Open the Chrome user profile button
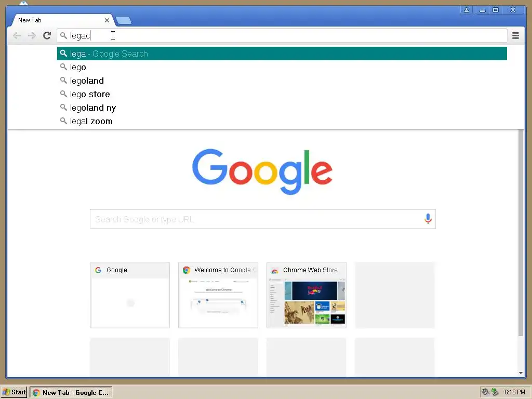Screen dimensions: 532x399 [467, 10]
